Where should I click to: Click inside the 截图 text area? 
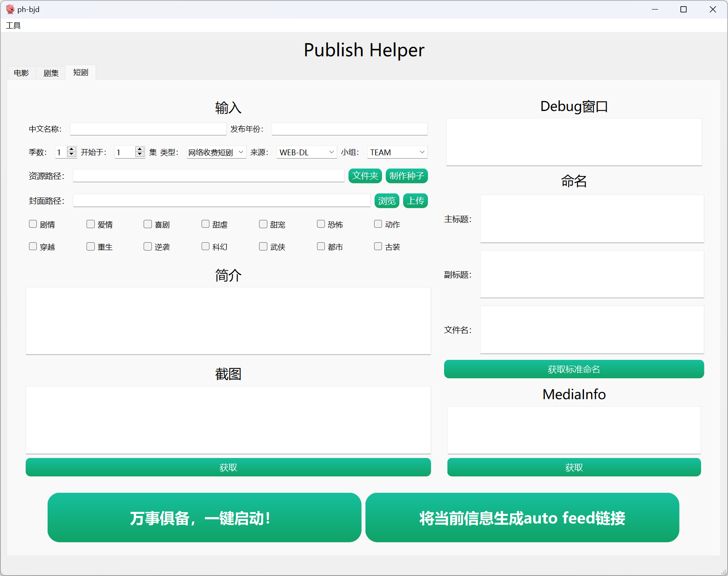click(228, 420)
